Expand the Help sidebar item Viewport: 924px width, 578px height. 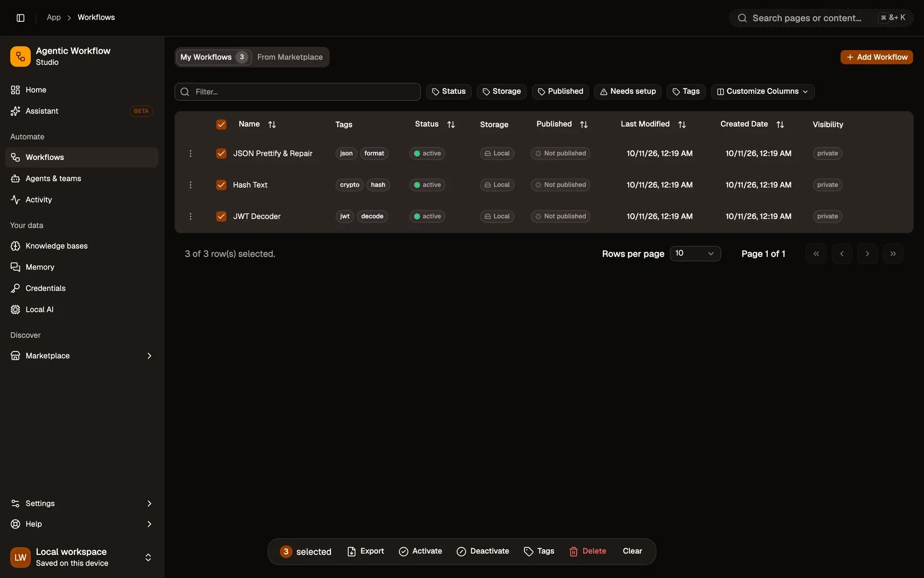82,524
